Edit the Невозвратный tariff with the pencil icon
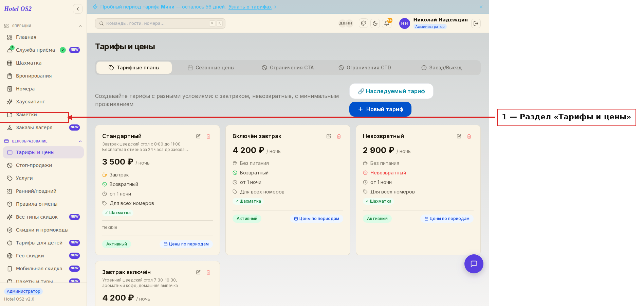Image resolution: width=644 pixels, height=306 pixels. (x=459, y=136)
